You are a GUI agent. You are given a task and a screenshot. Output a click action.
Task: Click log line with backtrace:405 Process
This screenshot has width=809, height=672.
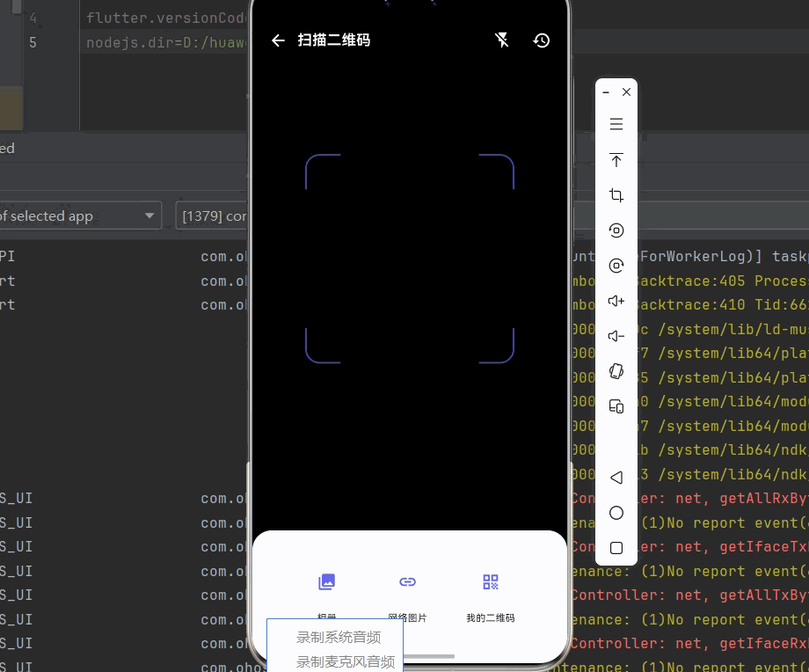722,281
